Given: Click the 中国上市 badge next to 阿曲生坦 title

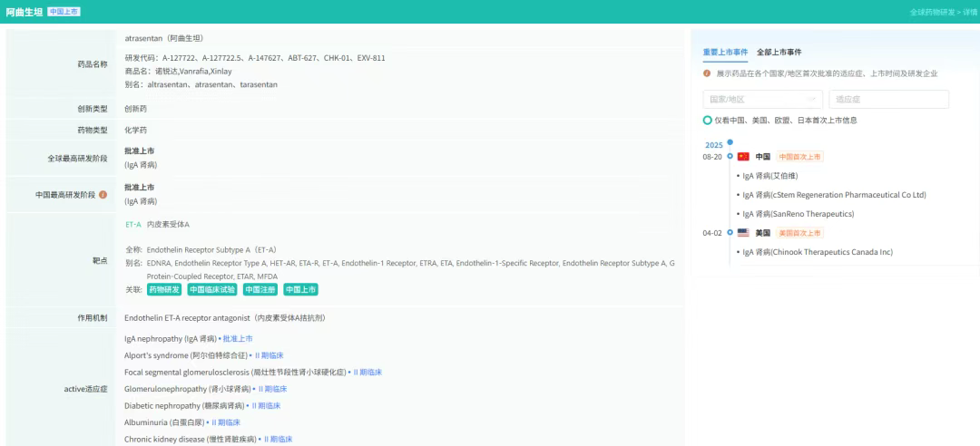Looking at the screenshot, I should (64, 12).
